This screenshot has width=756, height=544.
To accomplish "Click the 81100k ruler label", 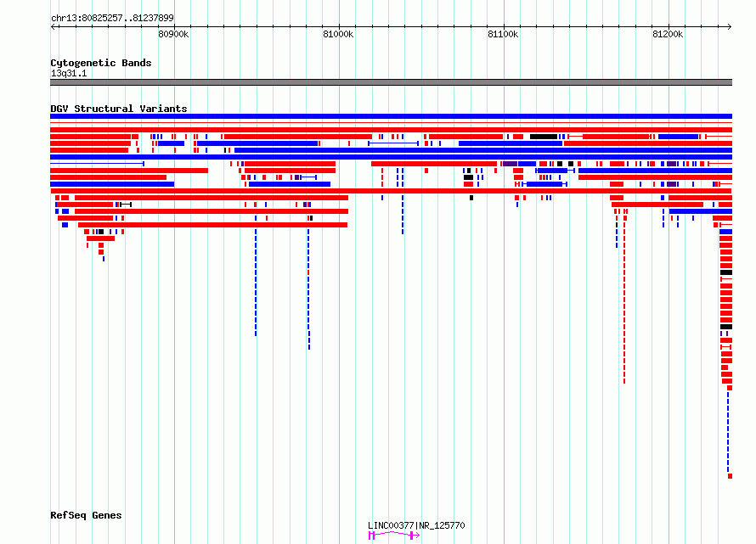I will pyautogui.click(x=503, y=34).
